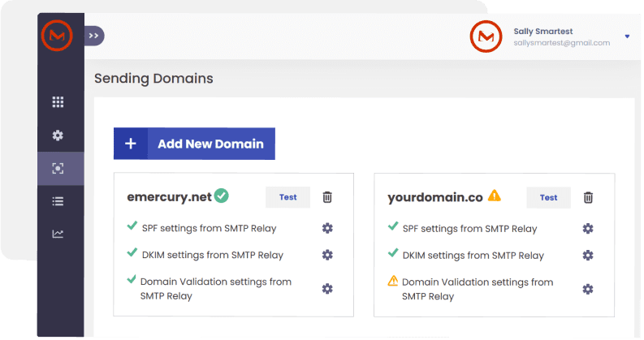Delete the emercury.net domain
644x340 pixels.
tap(327, 197)
